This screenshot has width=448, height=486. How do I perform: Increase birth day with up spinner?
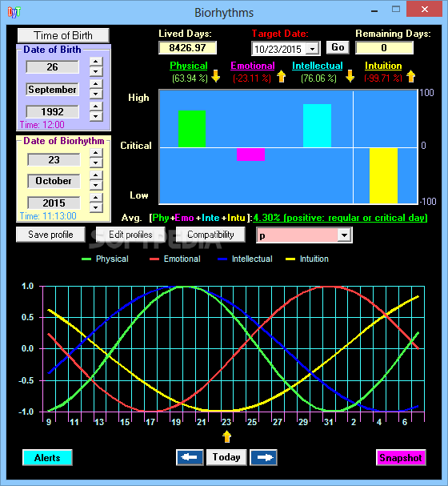click(x=96, y=62)
